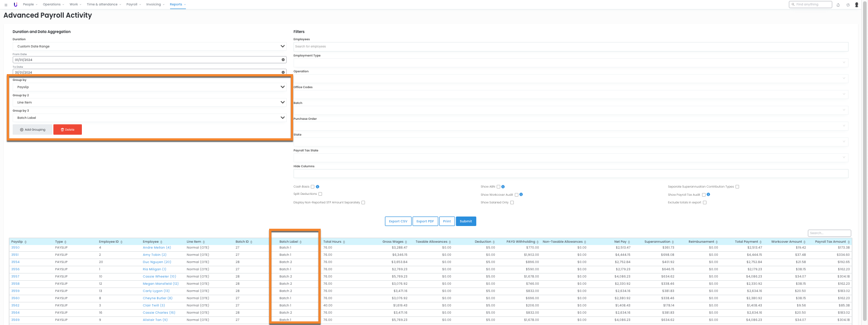Open the Employment Type filter dropdown
Viewport: 868px width, 325px height.
point(570,62)
